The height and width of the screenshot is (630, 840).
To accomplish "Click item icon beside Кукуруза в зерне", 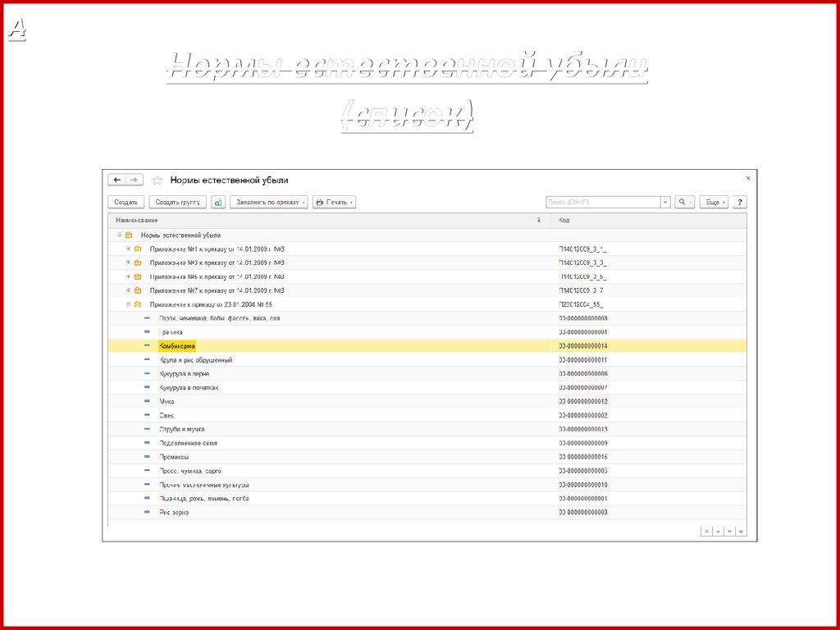I will click(x=147, y=373).
